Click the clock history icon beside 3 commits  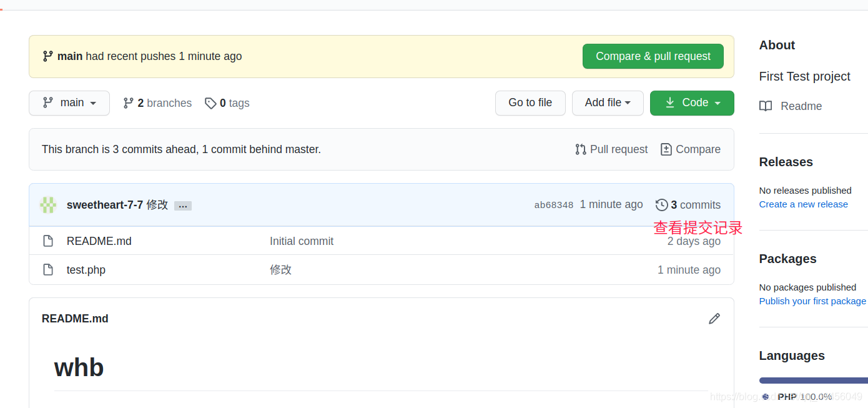pyautogui.click(x=662, y=205)
